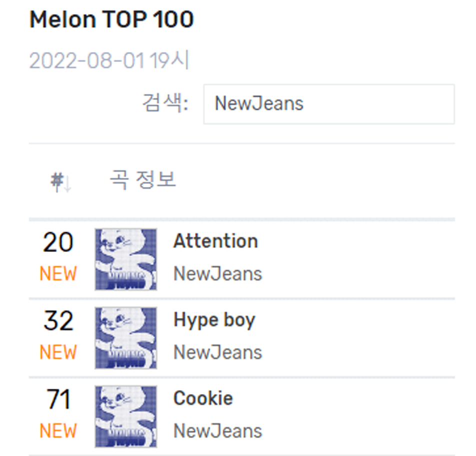Image resolution: width=476 pixels, height=456 pixels.
Task: Click the Cookie song title
Action: [203, 398]
